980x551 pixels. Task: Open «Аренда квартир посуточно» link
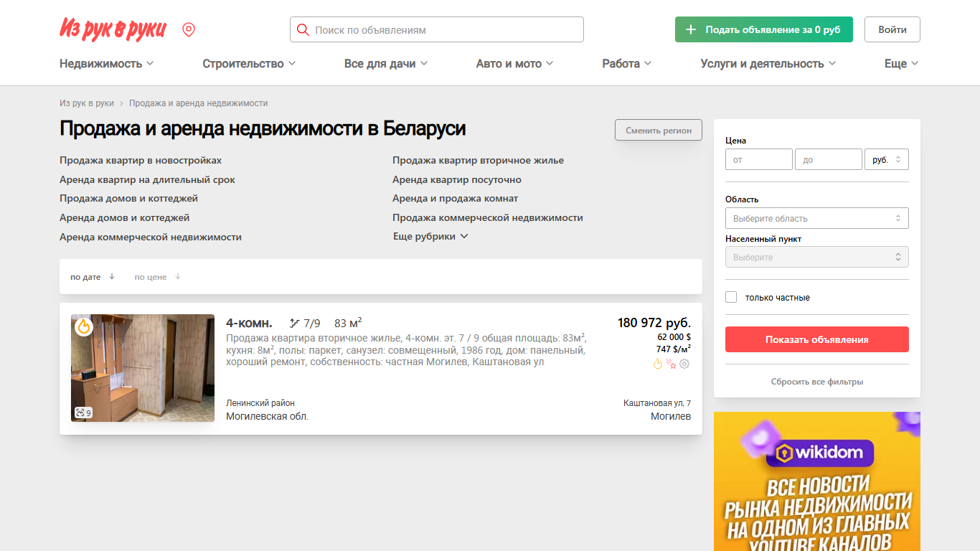(457, 179)
